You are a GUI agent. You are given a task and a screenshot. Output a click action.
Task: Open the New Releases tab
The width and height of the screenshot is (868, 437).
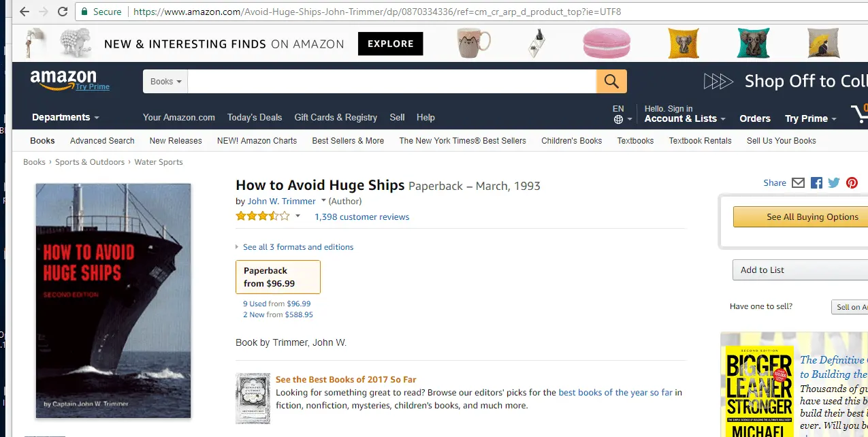[x=176, y=141]
